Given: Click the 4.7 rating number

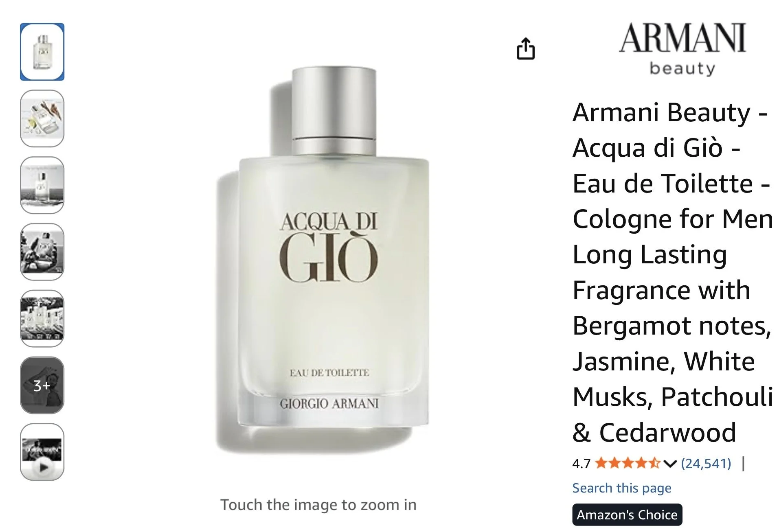Looking at the screenshot, I should (x=581, y=464).
